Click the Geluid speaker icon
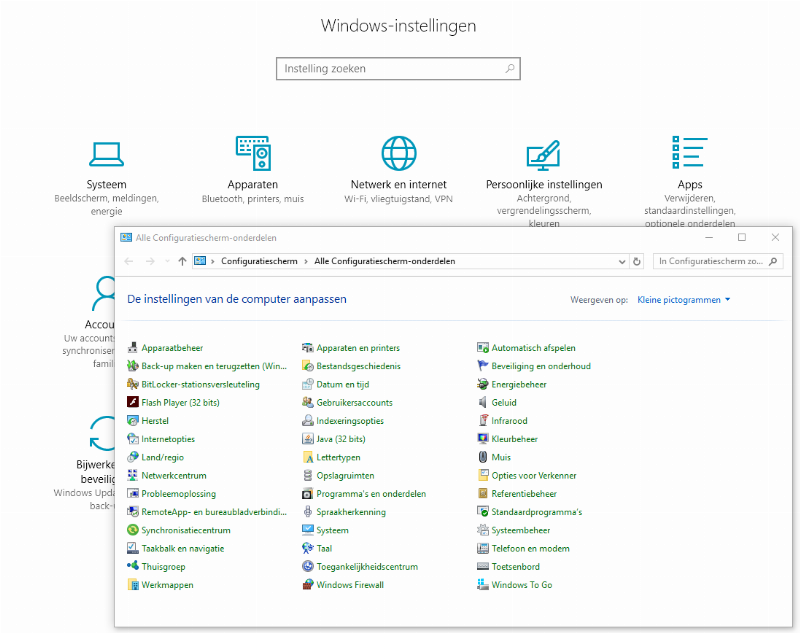 coord(483,402)
